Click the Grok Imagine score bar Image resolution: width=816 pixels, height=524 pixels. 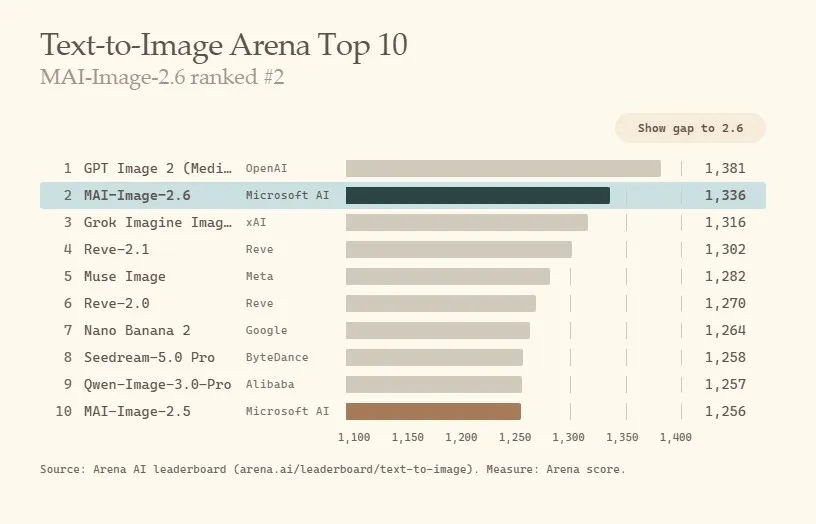[x=467, y=223]
